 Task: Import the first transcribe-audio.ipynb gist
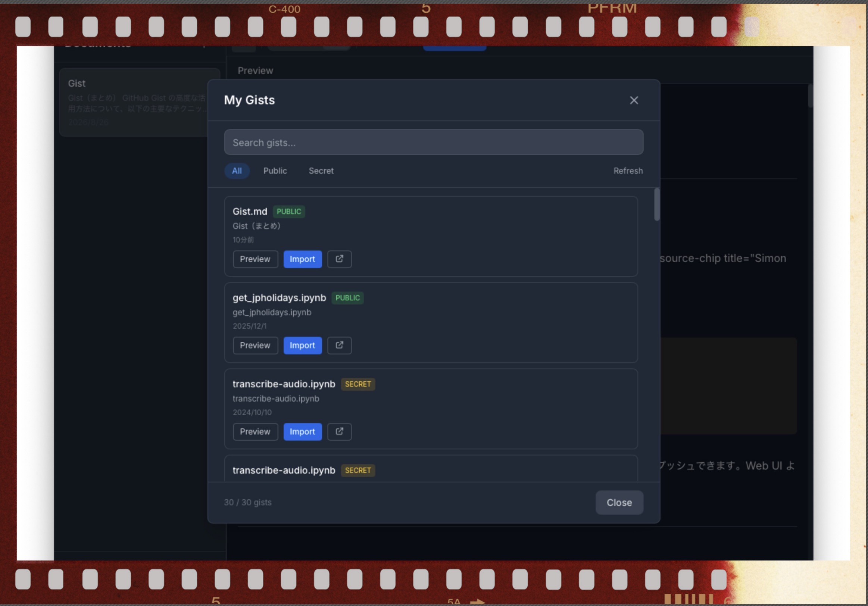302,431
